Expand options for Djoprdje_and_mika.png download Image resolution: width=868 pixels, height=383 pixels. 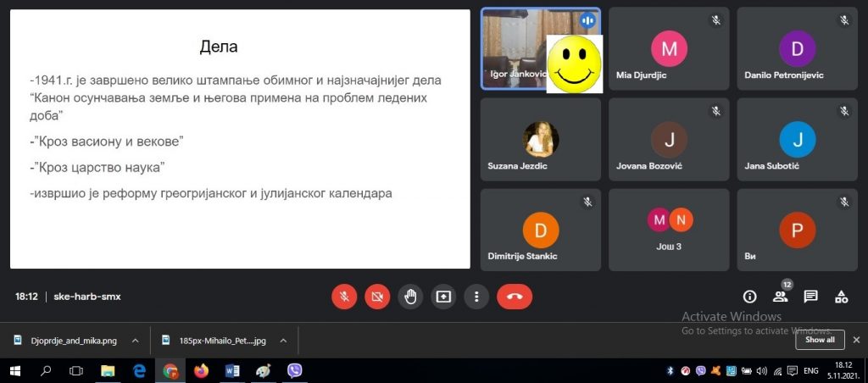point(134,341)
